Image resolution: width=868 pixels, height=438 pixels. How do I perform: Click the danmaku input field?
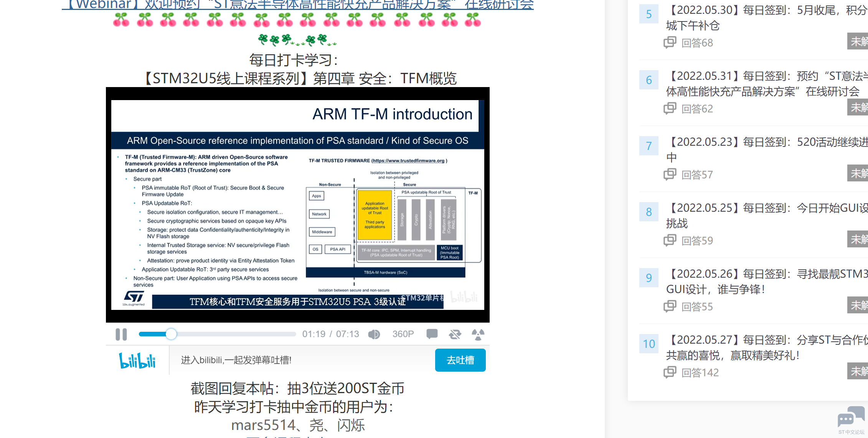(x=302, y=360)
